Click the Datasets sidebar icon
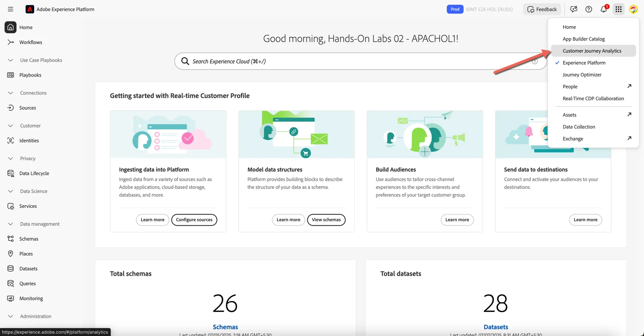Viewport: 644px width, 336px height. coord(10,269)
